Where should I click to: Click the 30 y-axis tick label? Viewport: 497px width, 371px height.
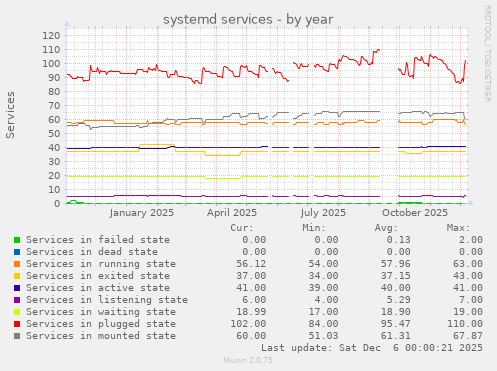[x=54, y=161]
